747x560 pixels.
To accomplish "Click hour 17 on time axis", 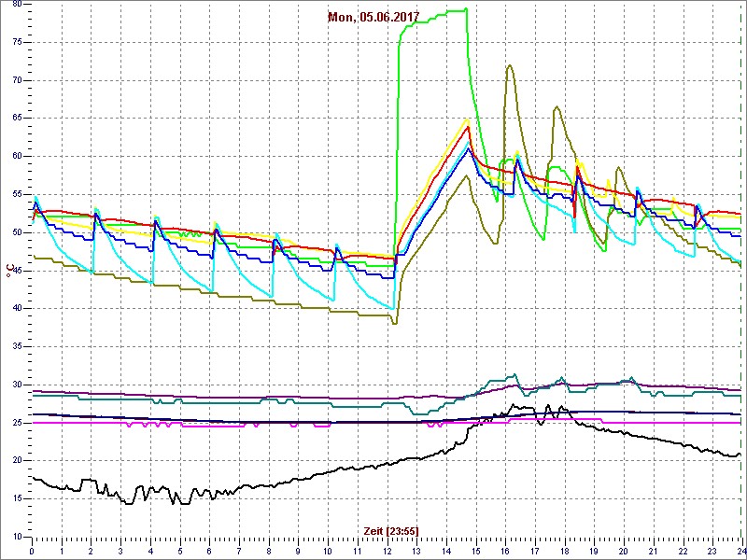I will click(x=534, y=551).
